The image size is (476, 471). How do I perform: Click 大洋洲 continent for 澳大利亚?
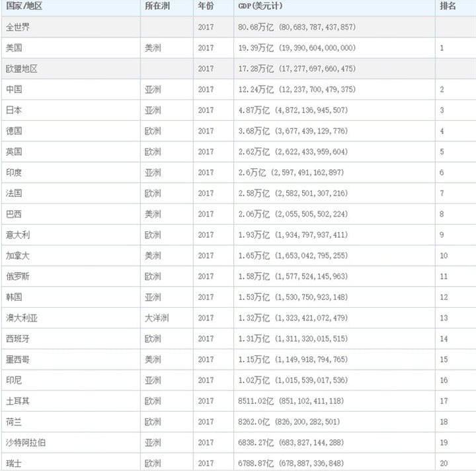(x=157, y=318)
